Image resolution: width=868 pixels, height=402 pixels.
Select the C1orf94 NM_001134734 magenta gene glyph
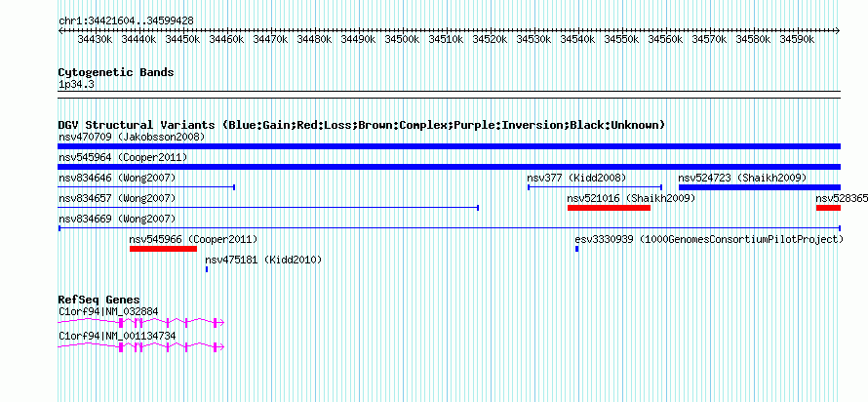pyautogui.click(x=141, y=346)
